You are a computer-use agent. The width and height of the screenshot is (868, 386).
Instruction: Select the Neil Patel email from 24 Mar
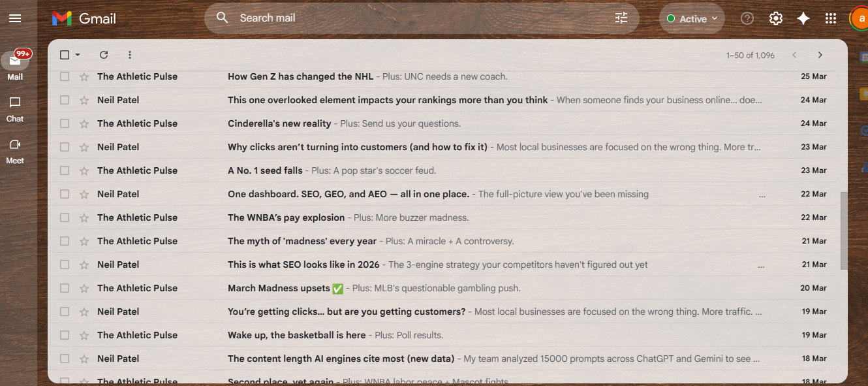[x=64, y=100]
